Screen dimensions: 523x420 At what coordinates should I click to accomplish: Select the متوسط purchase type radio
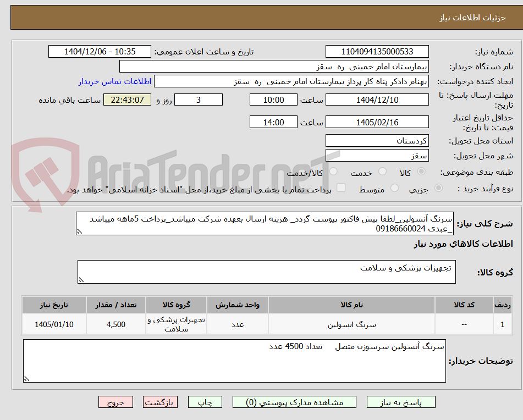pos(394,188)
